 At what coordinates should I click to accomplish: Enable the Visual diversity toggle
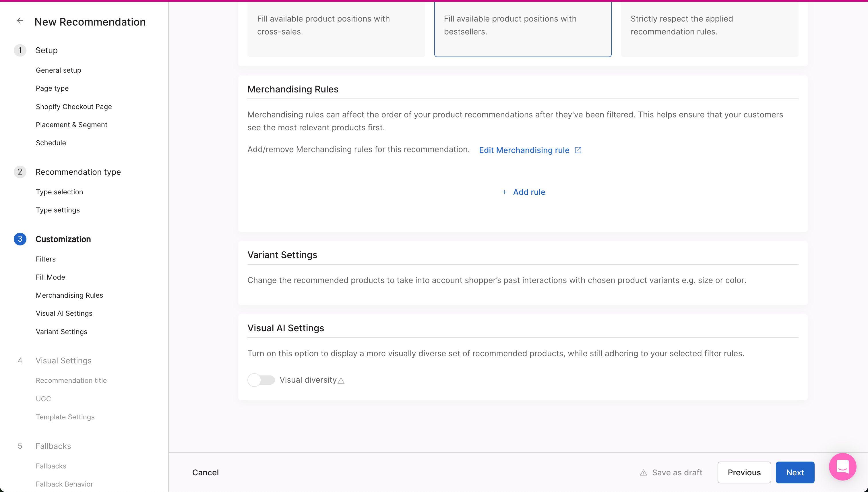click(x=261, y=380)
